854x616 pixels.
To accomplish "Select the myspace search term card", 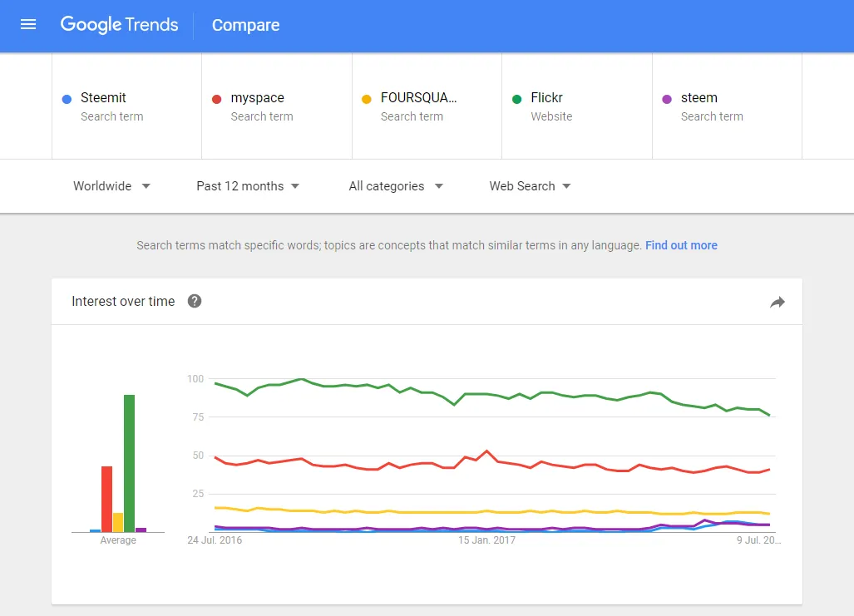I will click(x=277, y=106).
